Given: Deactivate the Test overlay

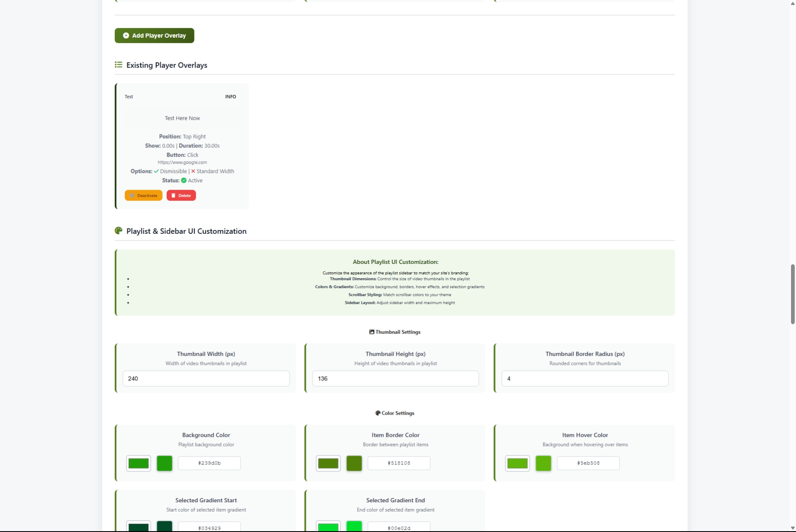Looking at the screenshot, I should [x=143, y=196].
